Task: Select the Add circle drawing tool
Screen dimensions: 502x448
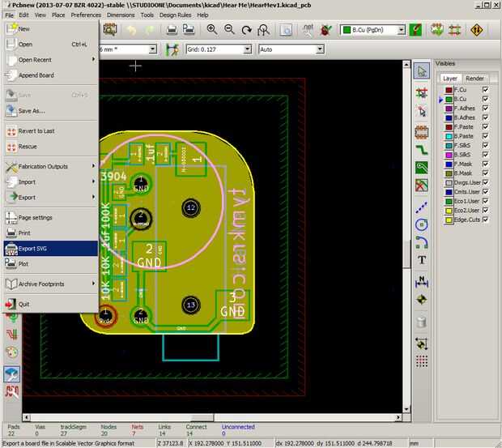Action: click(x=421, y=223)
